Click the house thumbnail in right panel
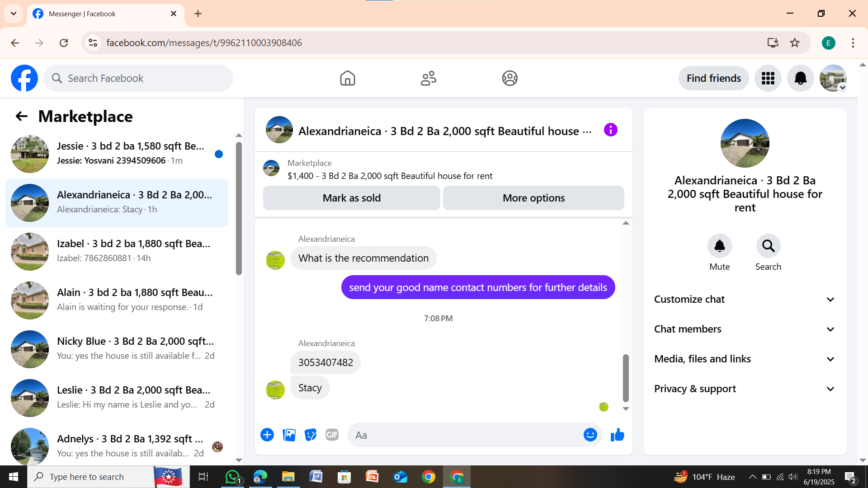The image size is (868, 488). (x=745, y=143)
